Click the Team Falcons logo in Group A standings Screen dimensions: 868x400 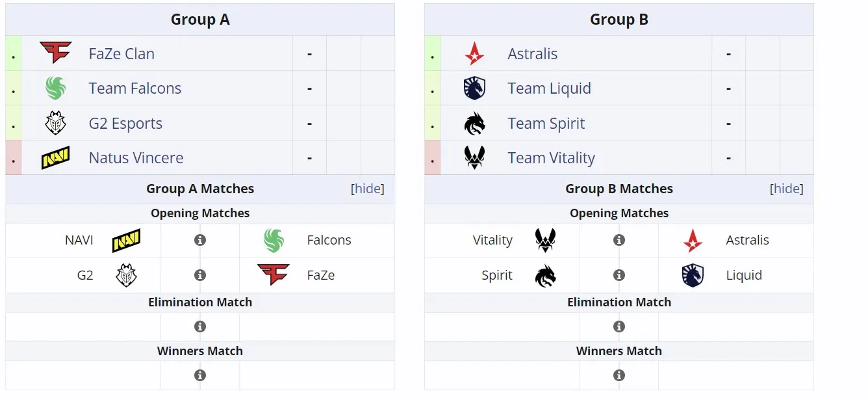point(55,88)
